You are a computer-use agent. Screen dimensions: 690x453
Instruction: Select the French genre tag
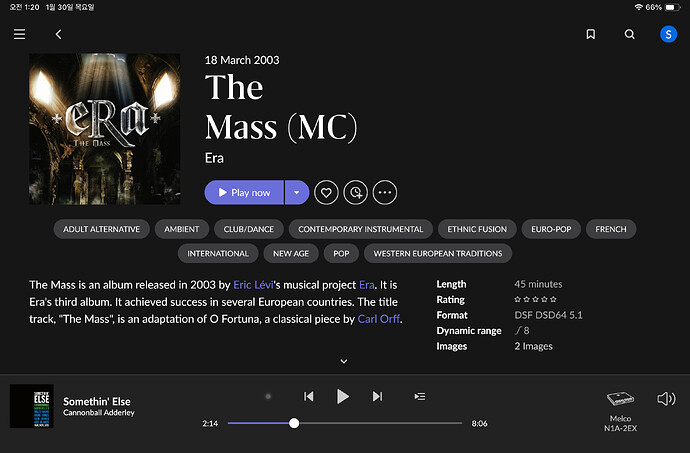point(611,229)
